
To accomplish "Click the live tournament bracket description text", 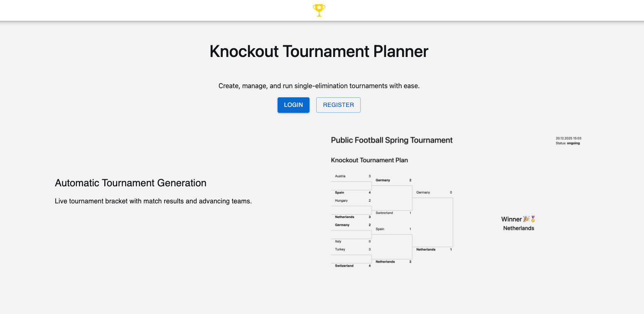I will coord(153,201).
